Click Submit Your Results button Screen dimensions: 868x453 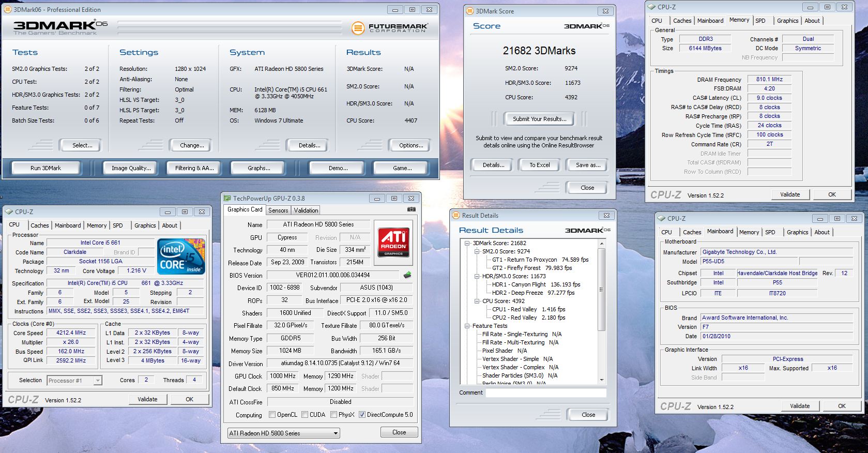[x=539, y=119]
